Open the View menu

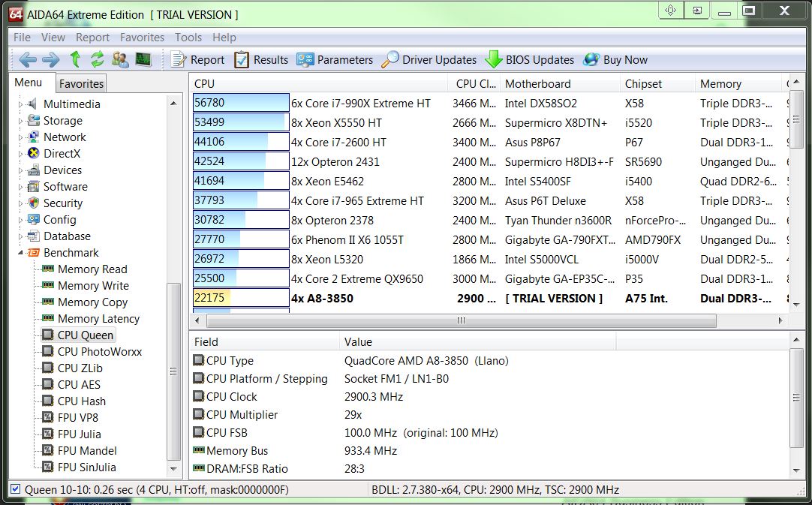pyautogui.click(x=53, y=38)
